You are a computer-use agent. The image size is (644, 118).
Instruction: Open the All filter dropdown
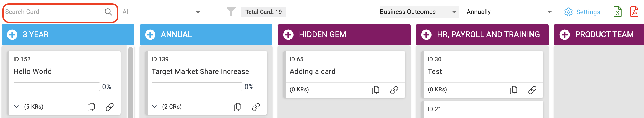pos(164,12)
